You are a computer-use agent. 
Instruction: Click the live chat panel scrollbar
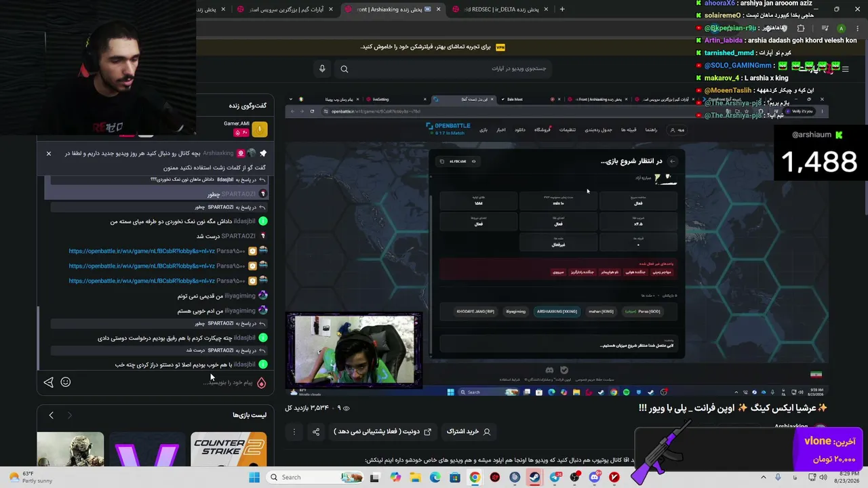(39, 339)
